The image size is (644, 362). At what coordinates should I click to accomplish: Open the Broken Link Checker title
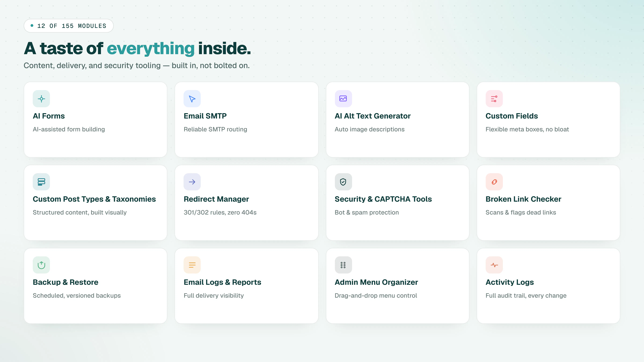click(x=523, y=199)
